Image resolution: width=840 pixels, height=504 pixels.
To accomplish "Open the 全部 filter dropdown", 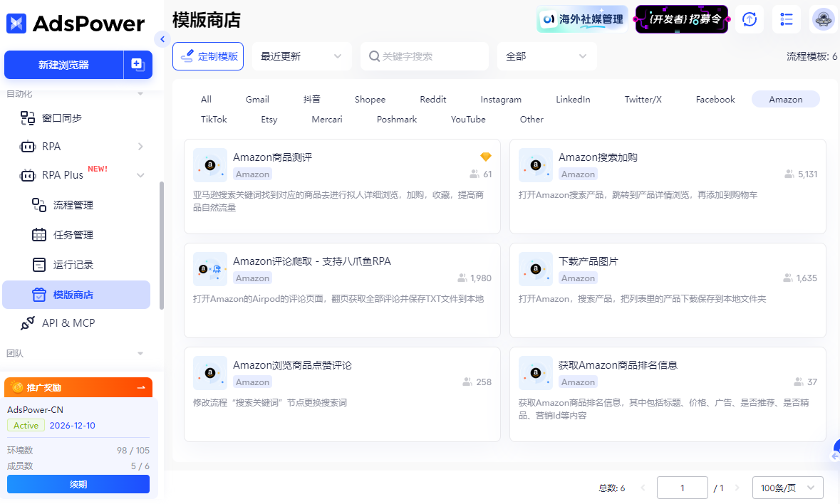I will click(x=546, y=56).
